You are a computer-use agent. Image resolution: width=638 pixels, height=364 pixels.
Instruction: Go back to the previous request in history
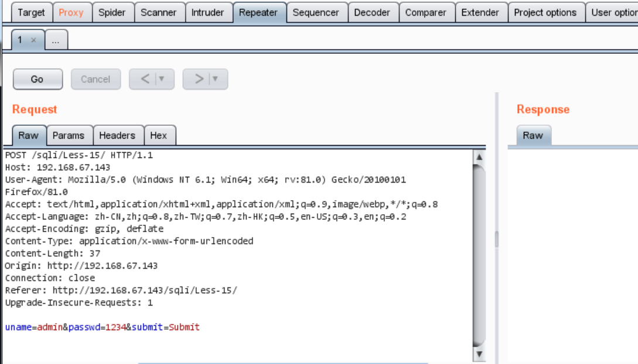pyautogui.click(x=145, y=79)
